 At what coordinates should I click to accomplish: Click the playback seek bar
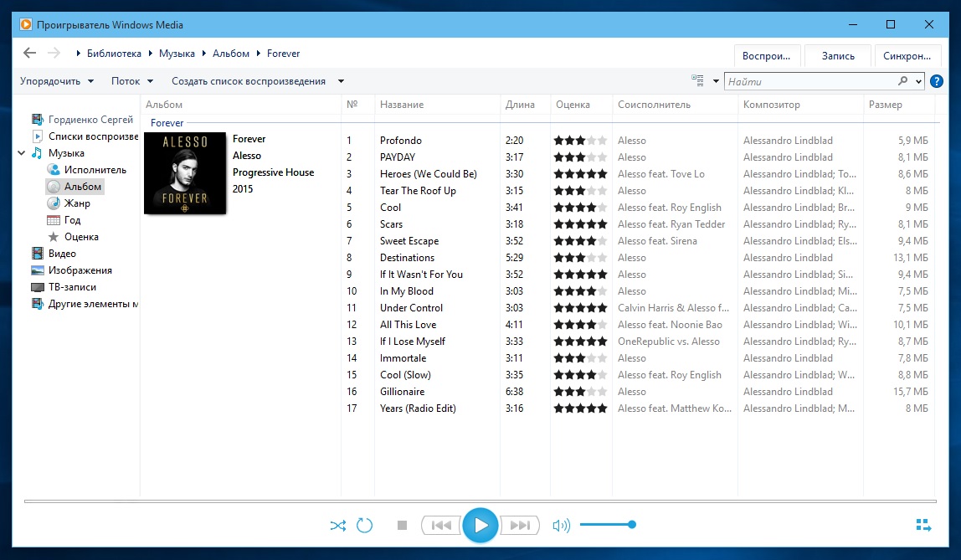coord(480,501)
